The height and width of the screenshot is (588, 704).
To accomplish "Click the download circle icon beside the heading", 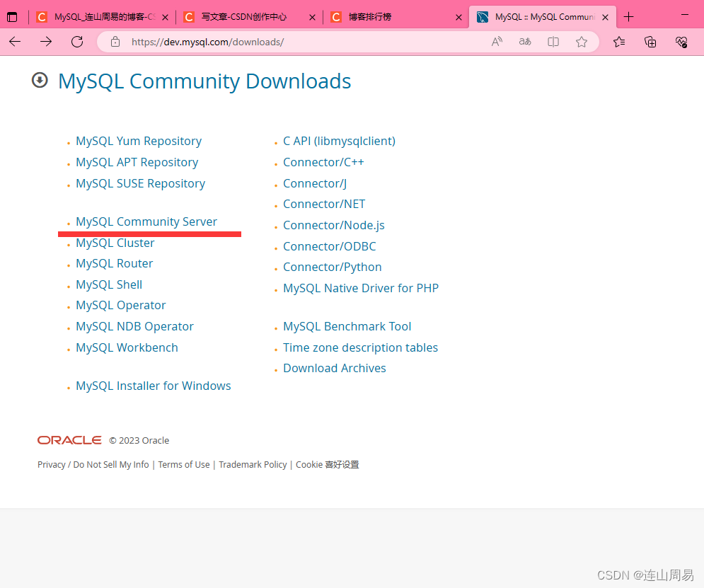I will tap(40, 81).
